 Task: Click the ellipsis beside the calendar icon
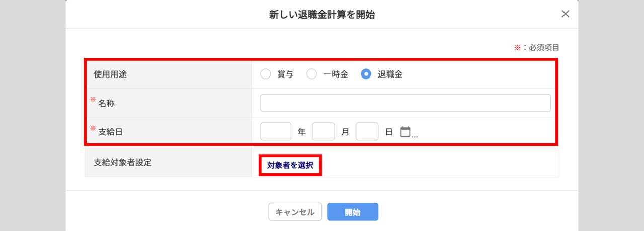415,135
